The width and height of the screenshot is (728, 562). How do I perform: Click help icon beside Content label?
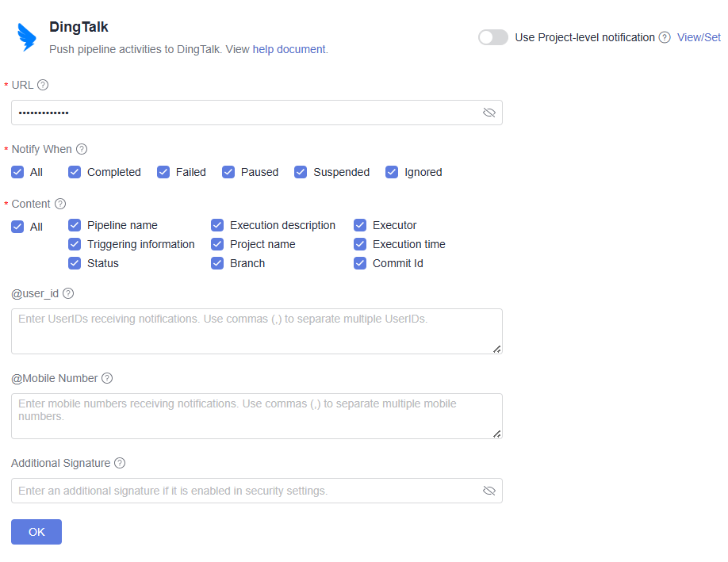pyautogui.click(x=60, y=204)
